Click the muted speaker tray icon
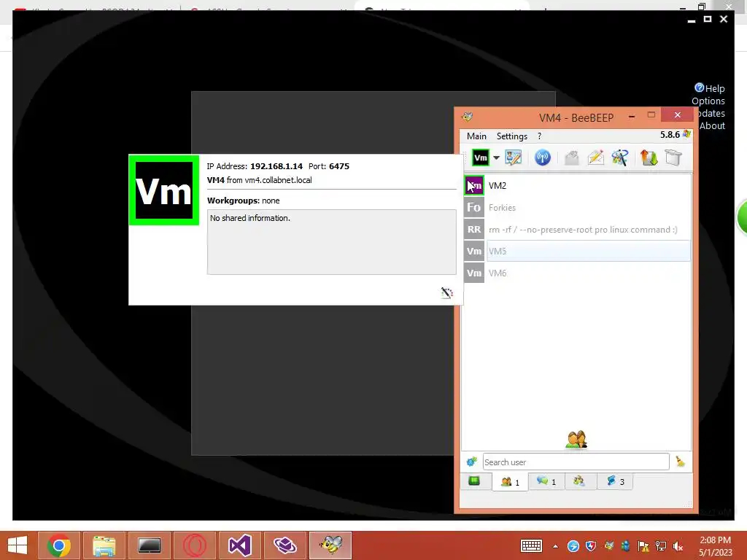This screenshot has height=560, width=747. tap(678, 546)
